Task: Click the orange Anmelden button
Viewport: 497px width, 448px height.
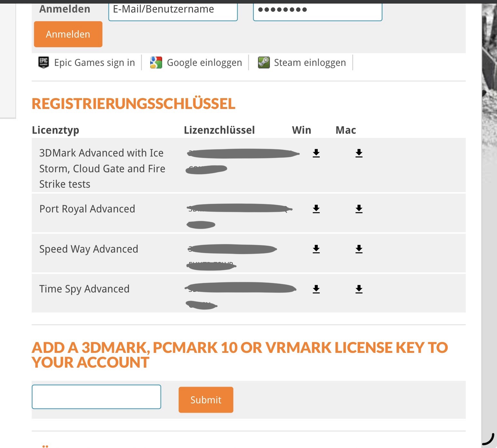Action: [68, 34]
